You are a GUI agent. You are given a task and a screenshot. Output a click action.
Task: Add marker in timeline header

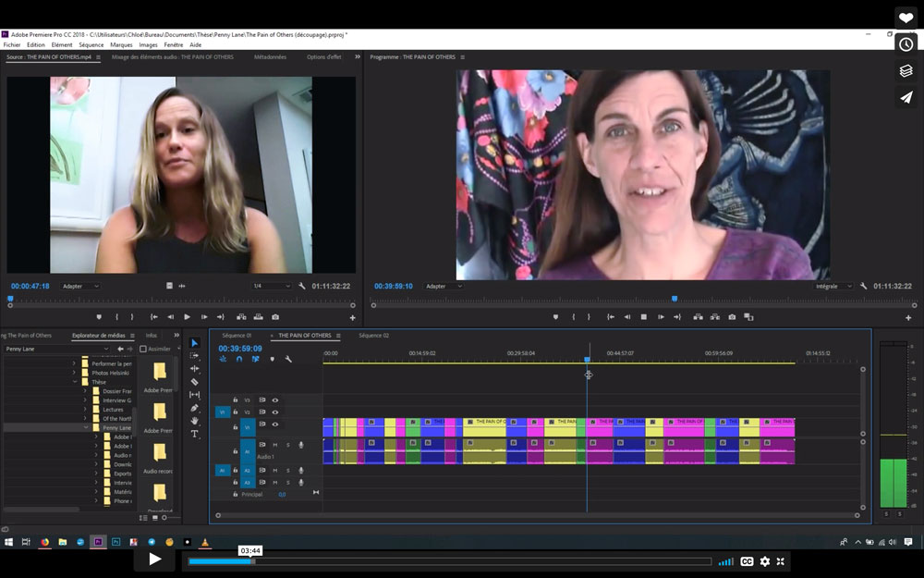pos(272,359)
